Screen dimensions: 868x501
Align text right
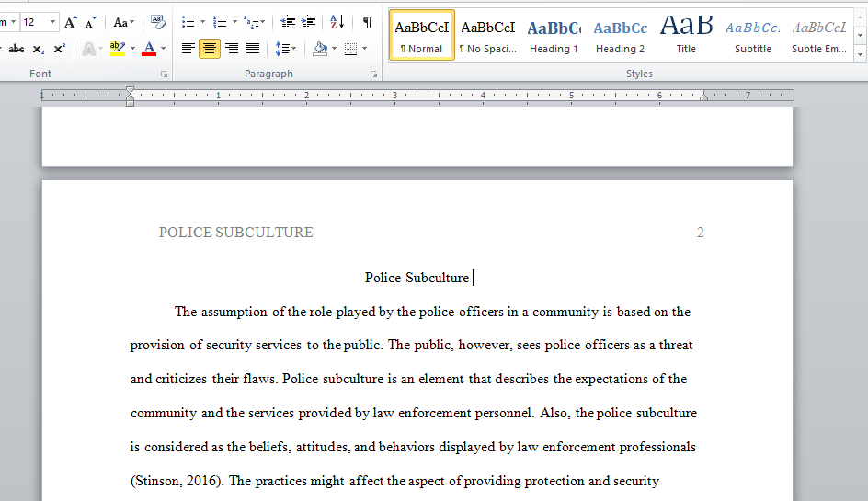tap(232, 49)
